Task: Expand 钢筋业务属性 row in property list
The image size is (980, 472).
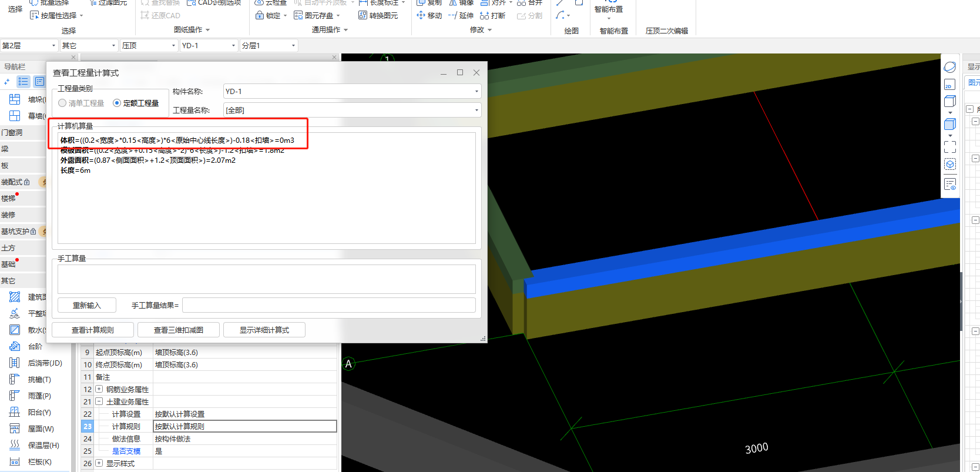Action: [99, 389]
